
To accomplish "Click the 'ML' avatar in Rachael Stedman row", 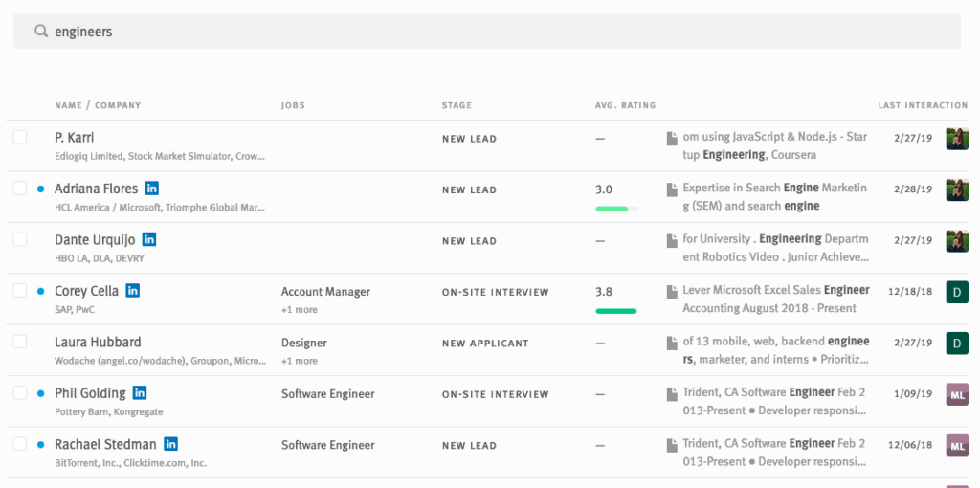I will (957, 446).
